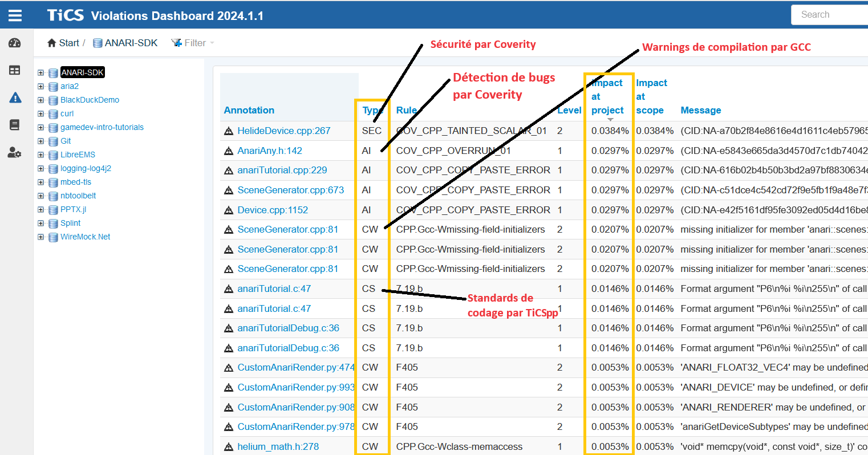Select the nbtoolbelt project
This screenshot has height=455, width=868.
[78, 196]
